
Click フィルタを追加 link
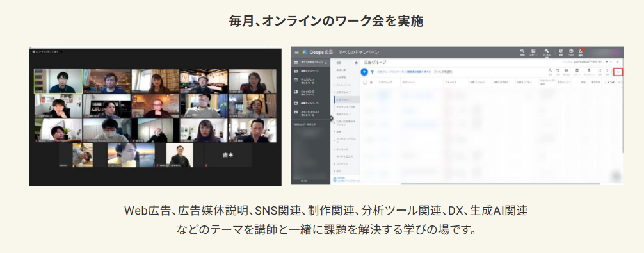coord(444,72)
